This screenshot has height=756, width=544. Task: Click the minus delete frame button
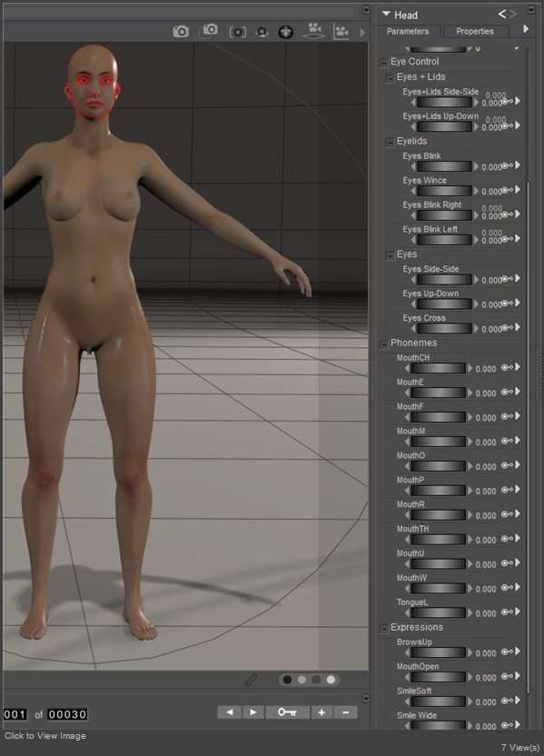(x=345, y=712)
